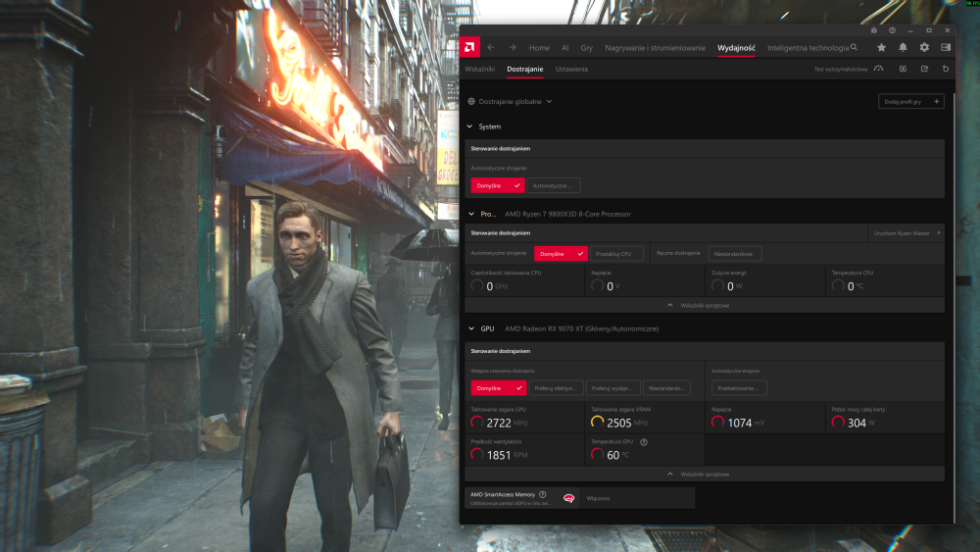Click the 1074 mV voltage value

click(739, 423)
